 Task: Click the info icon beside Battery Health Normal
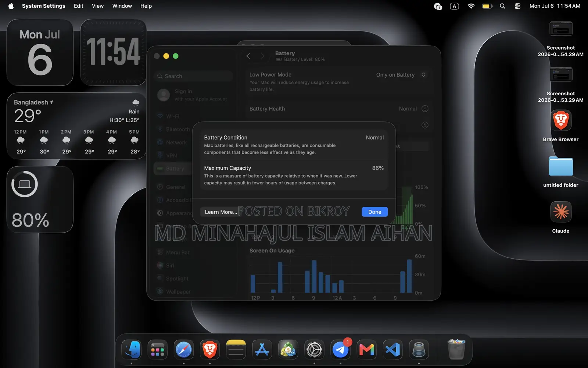click(x=425, y=109)
